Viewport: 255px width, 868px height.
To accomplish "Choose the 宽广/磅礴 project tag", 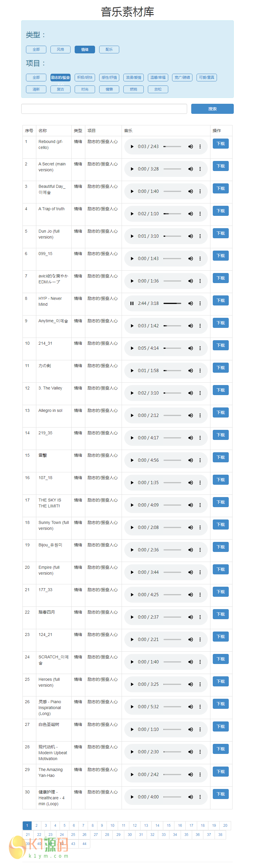I will pos(182,78).
